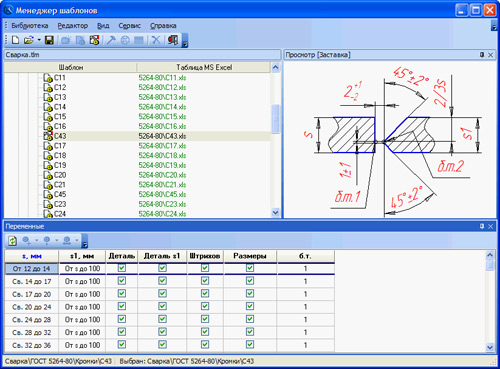The image size is (500, 369).
Task: Toggle Штрихов checkbox in the 'Св. 32 до 36' row
Action: [x=205, y=344]
